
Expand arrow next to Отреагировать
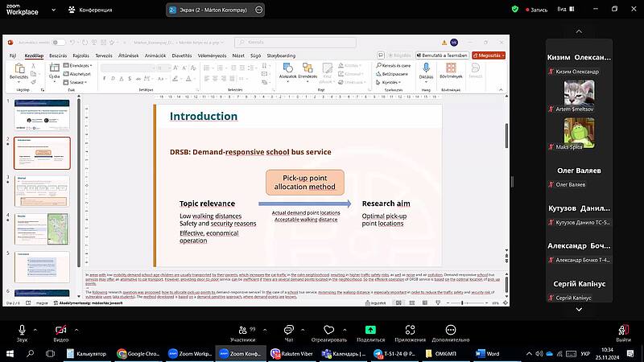click(345, 330)
